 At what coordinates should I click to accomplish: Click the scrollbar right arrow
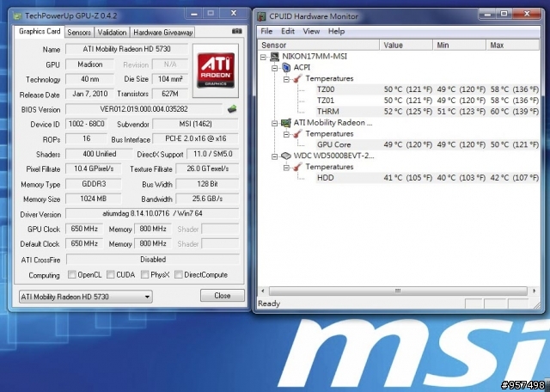(x=534, y=291)
